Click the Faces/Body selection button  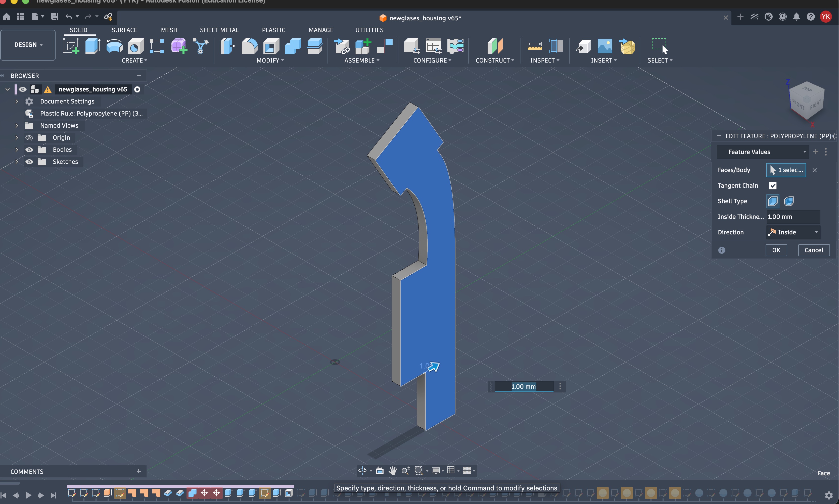[x=786, y=170]
